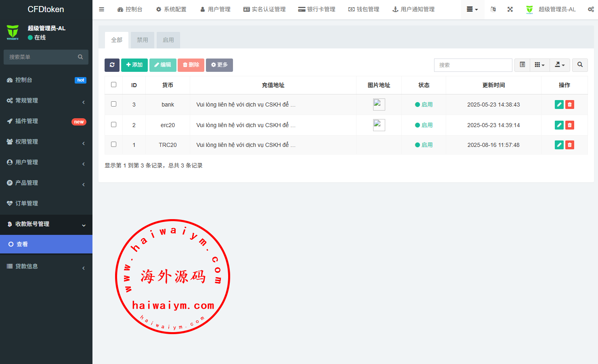This screenshot has height=364, width=598.
Task: Click the hamburger menu icon in the top bar
Action: (102, 9)
